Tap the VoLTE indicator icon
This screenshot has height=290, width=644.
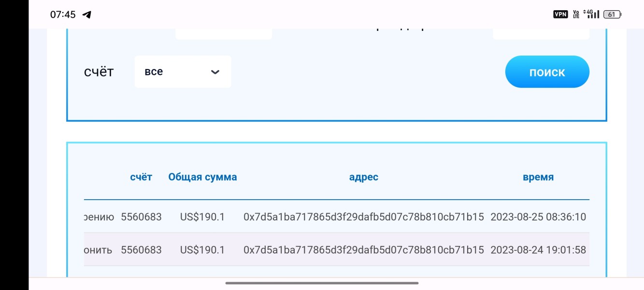click(x=576, y=14)
